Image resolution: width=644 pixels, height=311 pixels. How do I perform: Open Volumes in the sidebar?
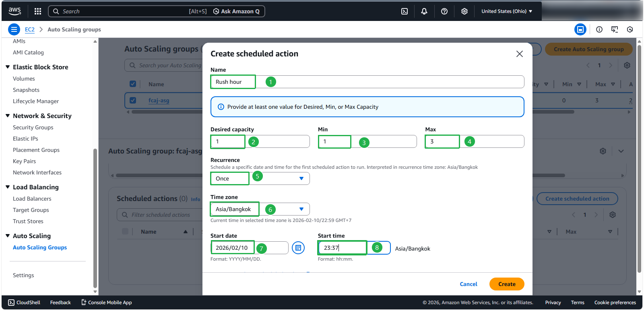[x=24, y=79]
